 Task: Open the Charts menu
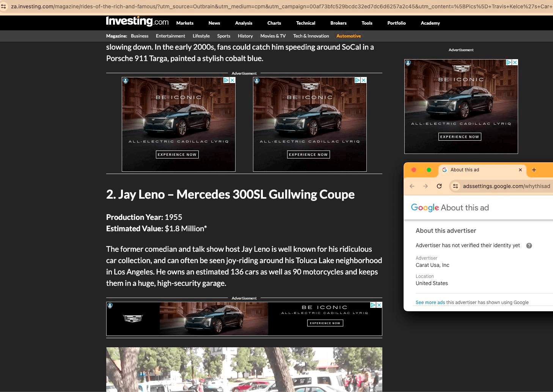click(x=274, y=23)
